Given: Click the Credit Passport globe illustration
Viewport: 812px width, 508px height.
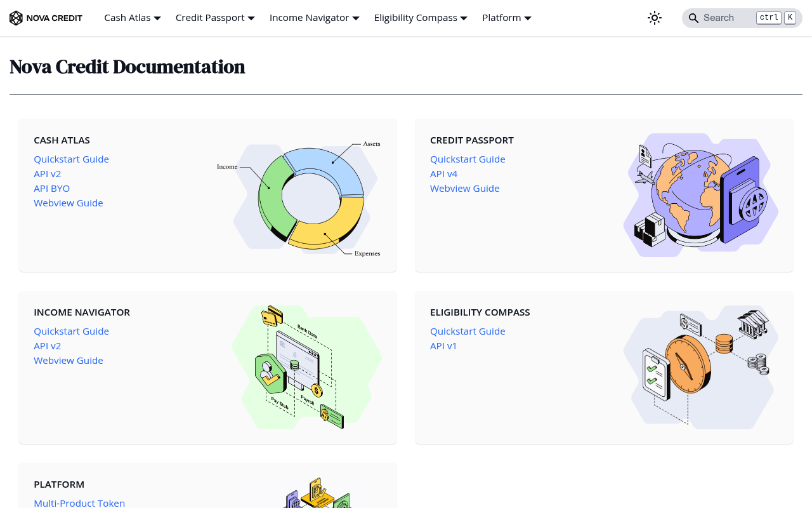Looking at the screenshot, I should 701,196.
